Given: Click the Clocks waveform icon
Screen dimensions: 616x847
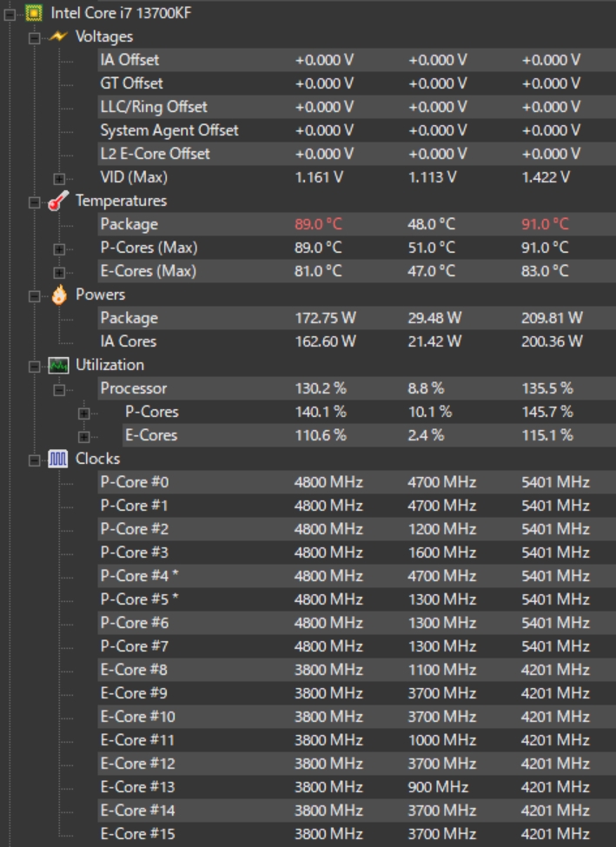Looking at the screenshot, I should point(58,460).
